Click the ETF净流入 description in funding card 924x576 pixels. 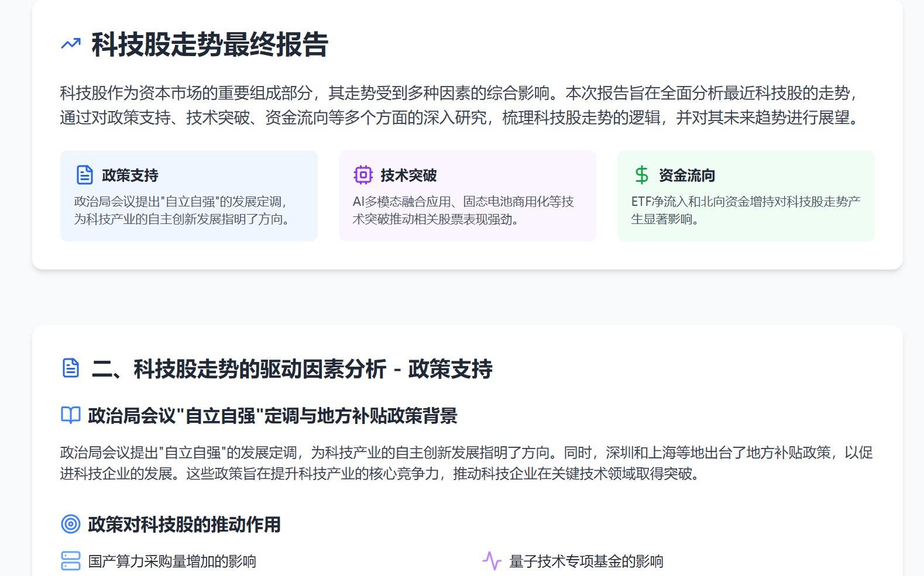[x=745, y=210]
